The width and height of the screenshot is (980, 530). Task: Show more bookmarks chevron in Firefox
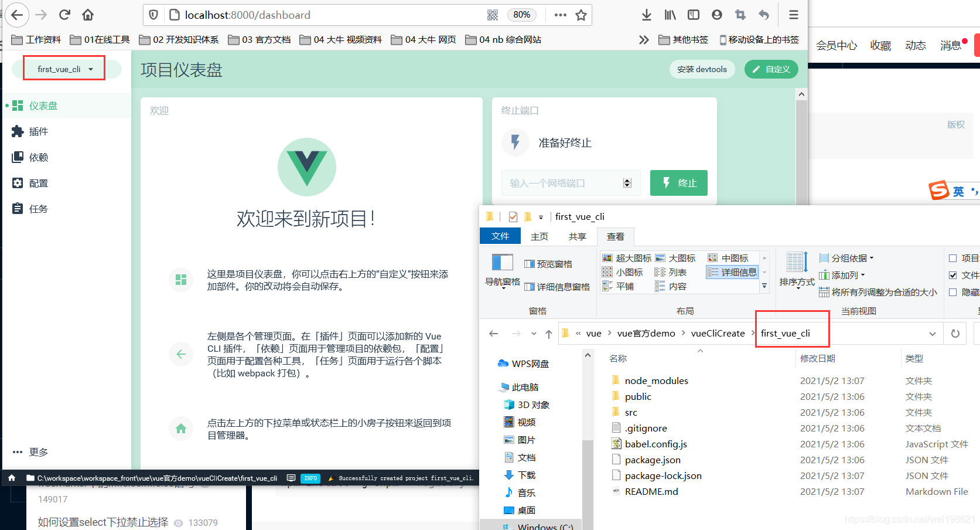[644, 40]
